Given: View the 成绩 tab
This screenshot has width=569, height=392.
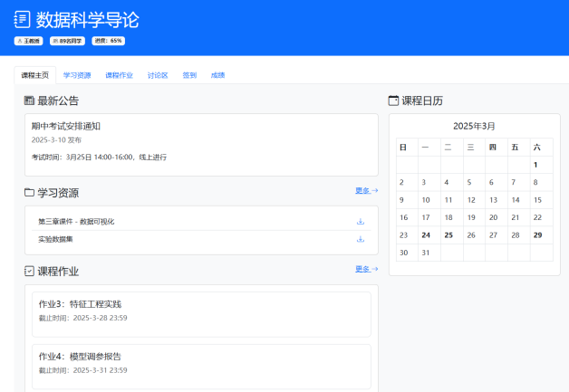Looking at the screenshot, I should (217, 75).
